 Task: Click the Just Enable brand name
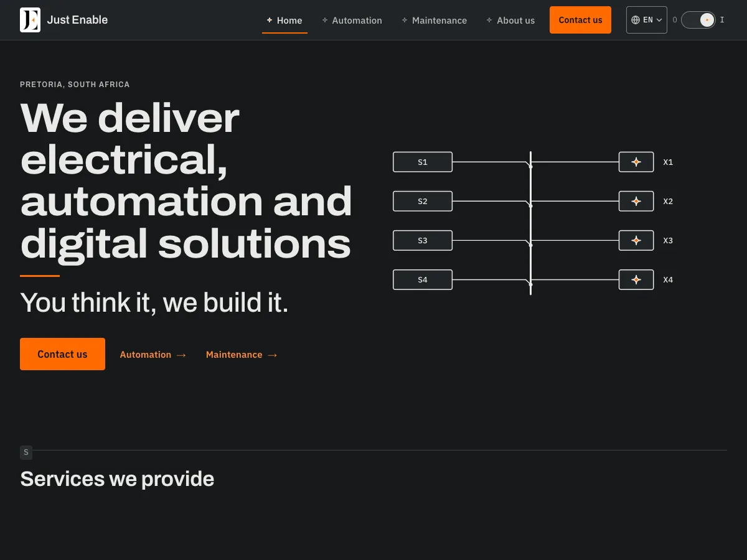tap(77, 20)
